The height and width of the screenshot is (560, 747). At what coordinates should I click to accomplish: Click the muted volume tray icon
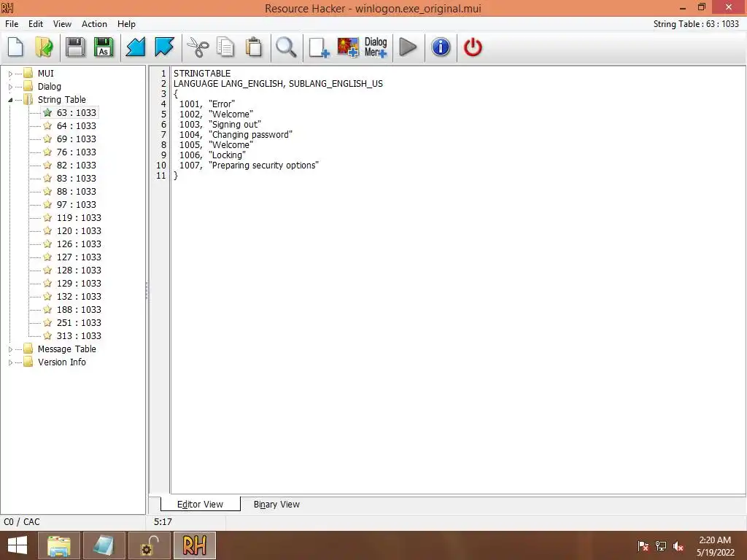coord(678,546)
